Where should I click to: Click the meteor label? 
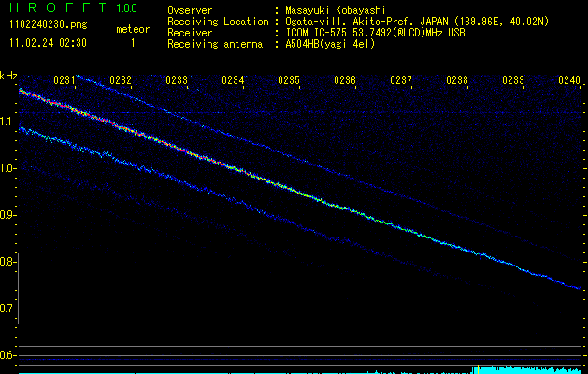[133, 29]
